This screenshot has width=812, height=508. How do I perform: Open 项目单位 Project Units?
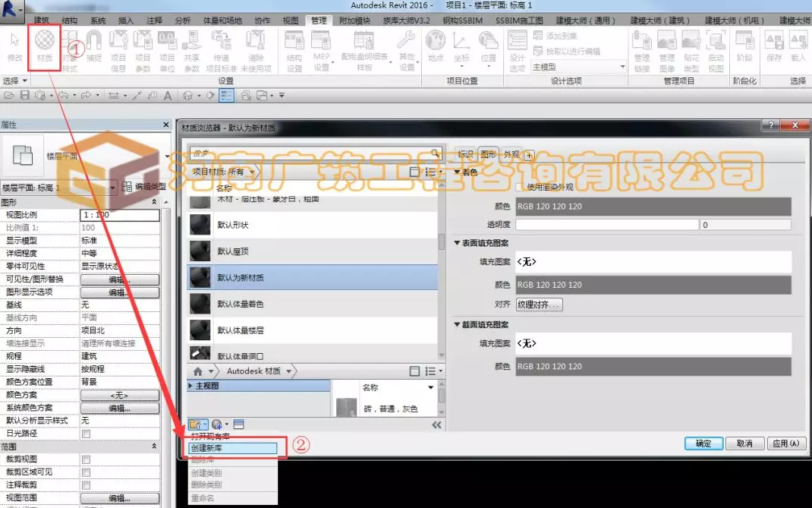167,51
